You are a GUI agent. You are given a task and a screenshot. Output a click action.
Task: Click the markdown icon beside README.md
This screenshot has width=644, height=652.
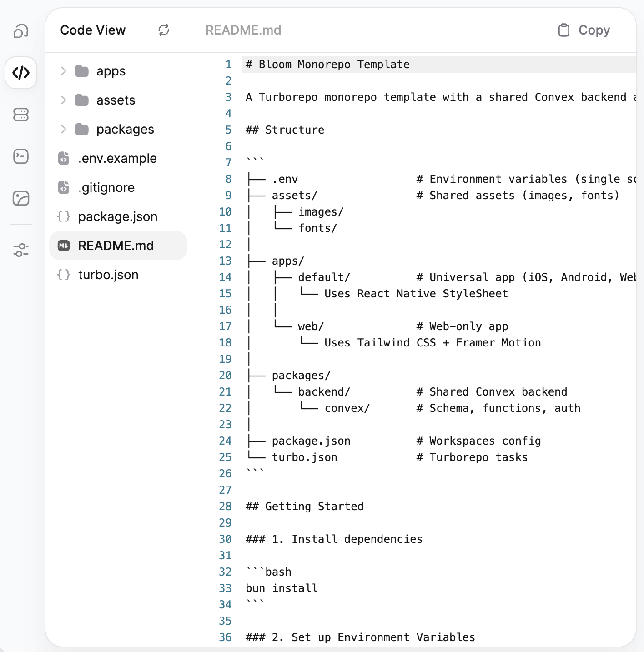click(64, 246)
